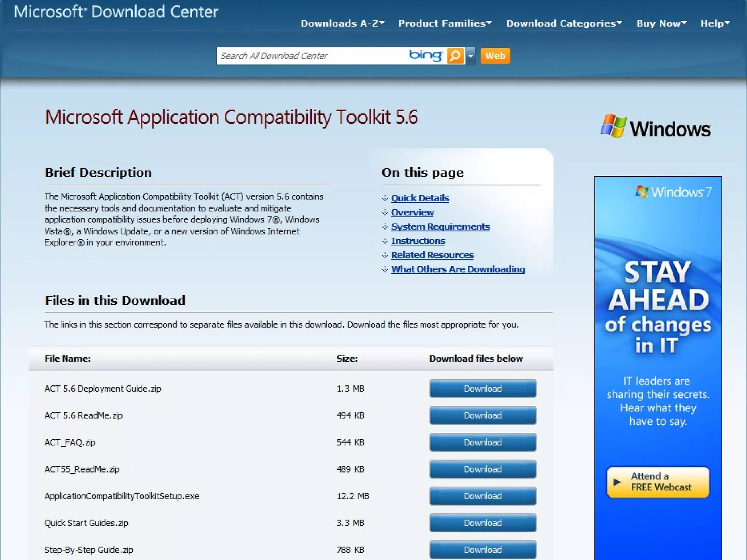
Task: Select the 494 KB size text
Action: coord(350,415)
